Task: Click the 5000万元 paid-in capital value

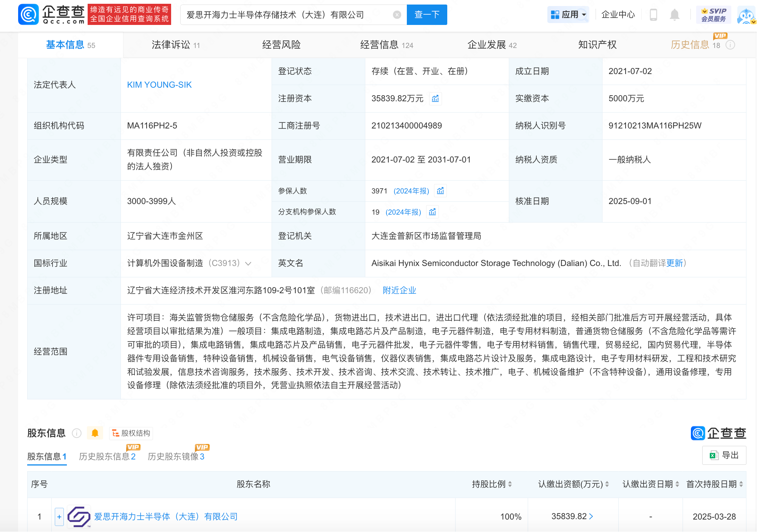Action: pyautogui.click(x=626, y=98)
